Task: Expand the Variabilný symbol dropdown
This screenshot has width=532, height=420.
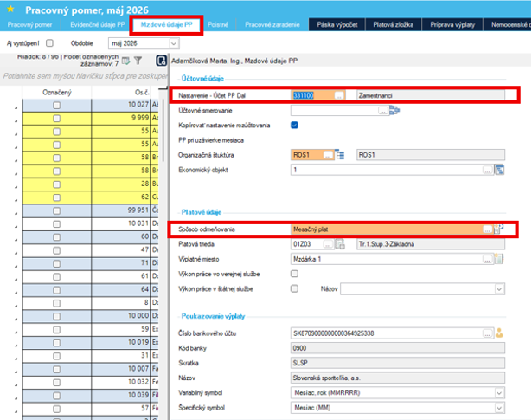Action: (499, 393)
